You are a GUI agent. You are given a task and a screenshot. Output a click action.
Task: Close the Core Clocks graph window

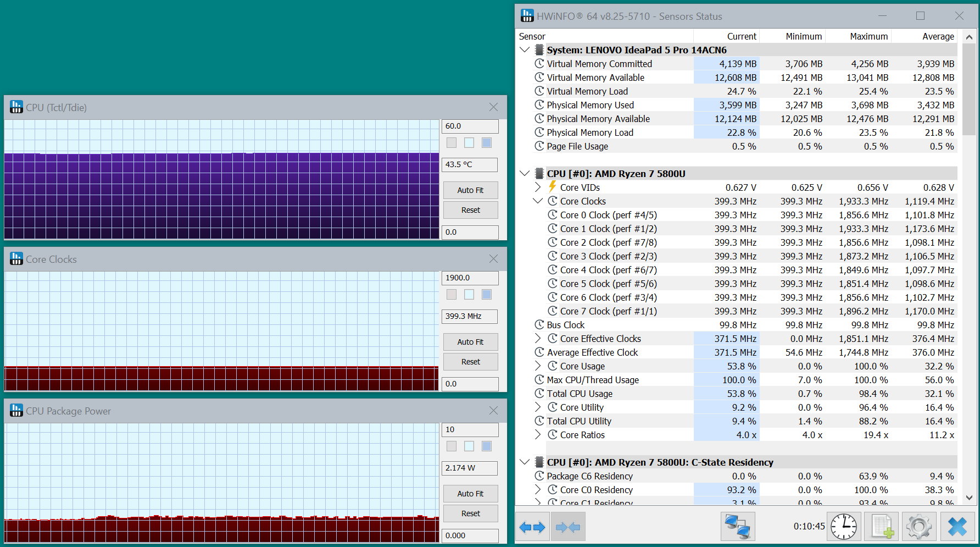point(493,259)
